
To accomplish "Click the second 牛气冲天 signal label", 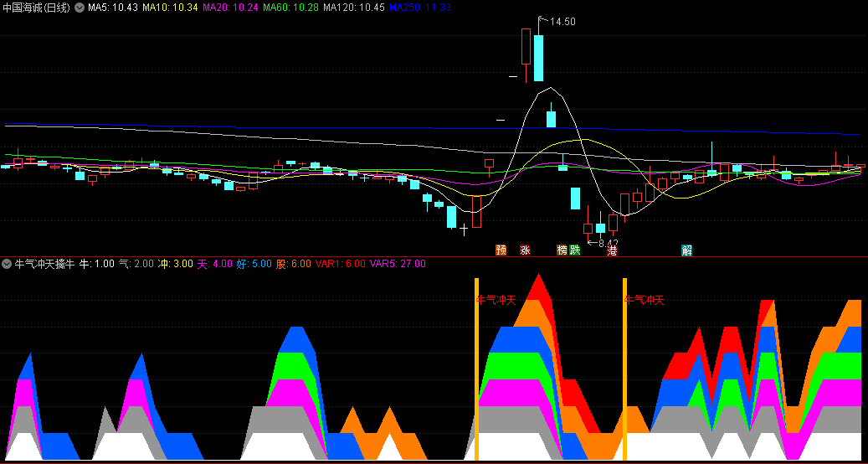I will point(644,301).
